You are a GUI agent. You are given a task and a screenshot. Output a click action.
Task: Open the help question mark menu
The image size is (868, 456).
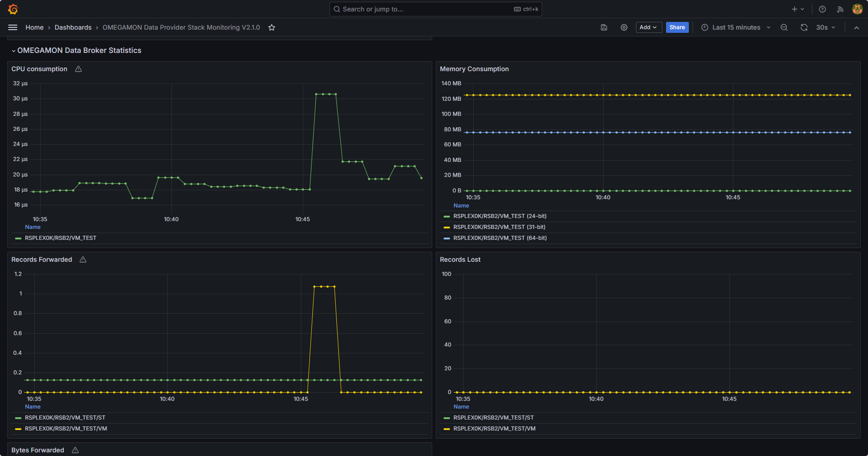pyautogui.click(x=822, y=9)
